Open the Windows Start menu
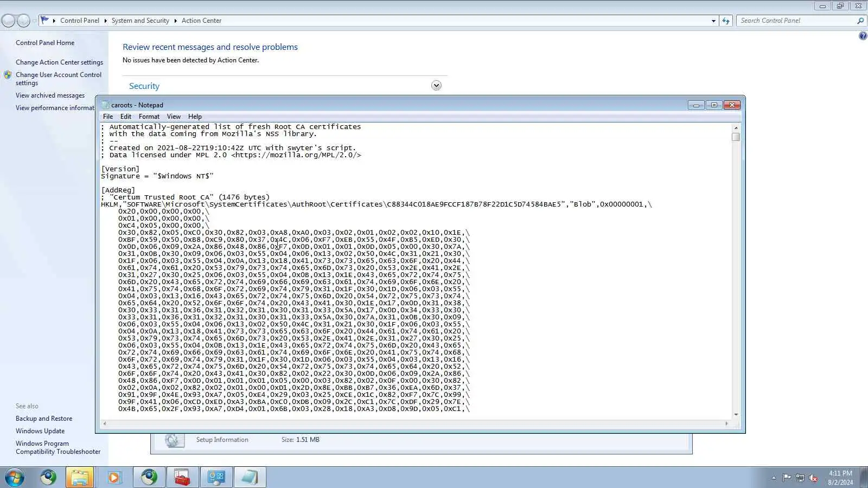This screenshot has width=868, height=488. 15,477
